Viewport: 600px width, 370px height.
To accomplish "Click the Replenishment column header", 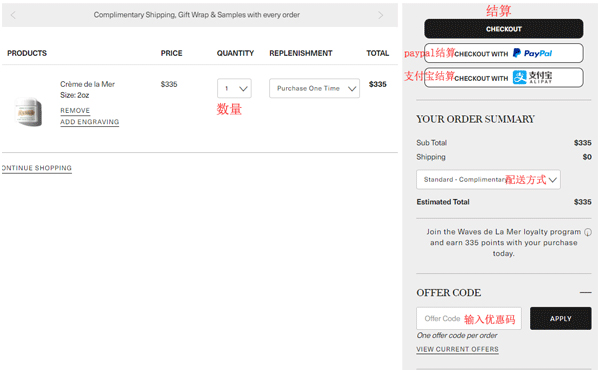I will [x=301, y=53].
